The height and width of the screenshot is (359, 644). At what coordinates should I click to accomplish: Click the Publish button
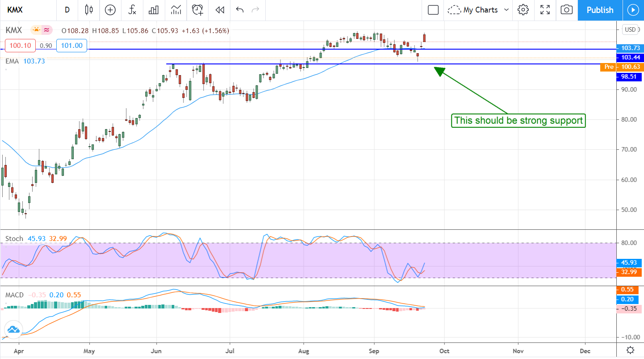click(600, 10)
